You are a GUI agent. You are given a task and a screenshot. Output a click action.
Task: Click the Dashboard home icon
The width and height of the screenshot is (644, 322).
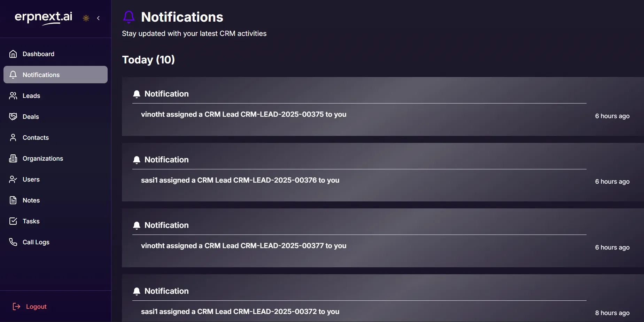coord(13,54)
